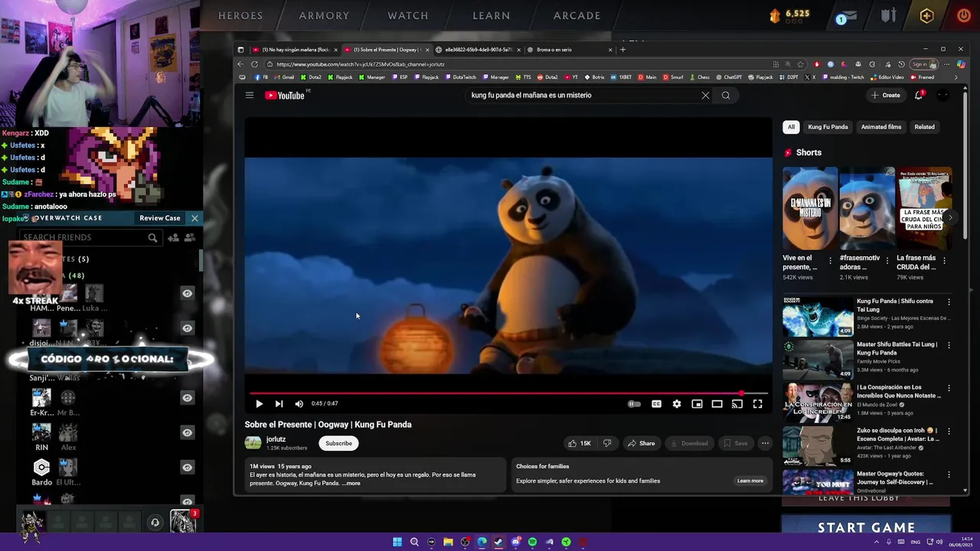
Task: Expand description with '...more'
Action: 351,484
